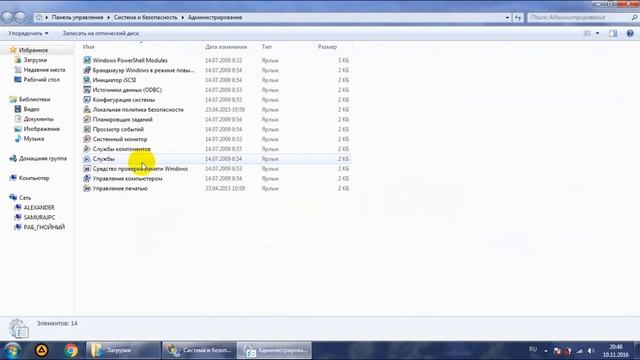This screenshot has width=640, height=360.
Task: Select the Конфигурация системы icon
Action: [x=87, y=99]
